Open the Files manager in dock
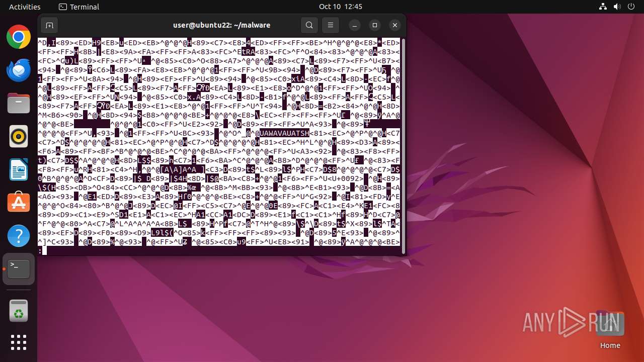Screen dimensions: 644x362 tap(19, 103)
